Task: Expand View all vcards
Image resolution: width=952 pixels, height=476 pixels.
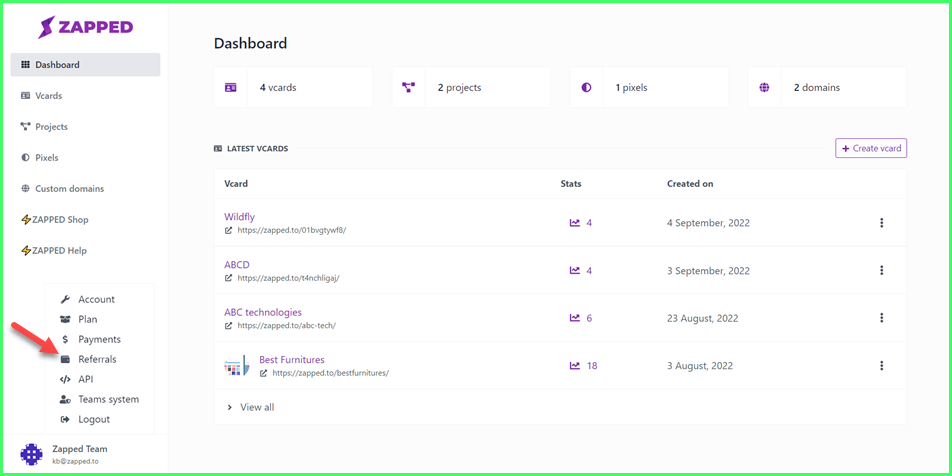Action: (x=250, y=407)
